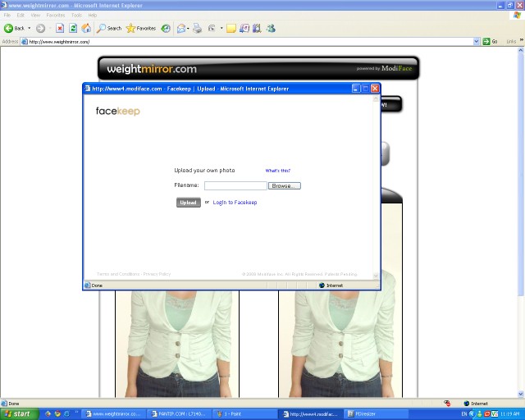The width and height of the screenshot is (525, 420).
Task: Open the File menu
Action: click(x=7, y=15)
